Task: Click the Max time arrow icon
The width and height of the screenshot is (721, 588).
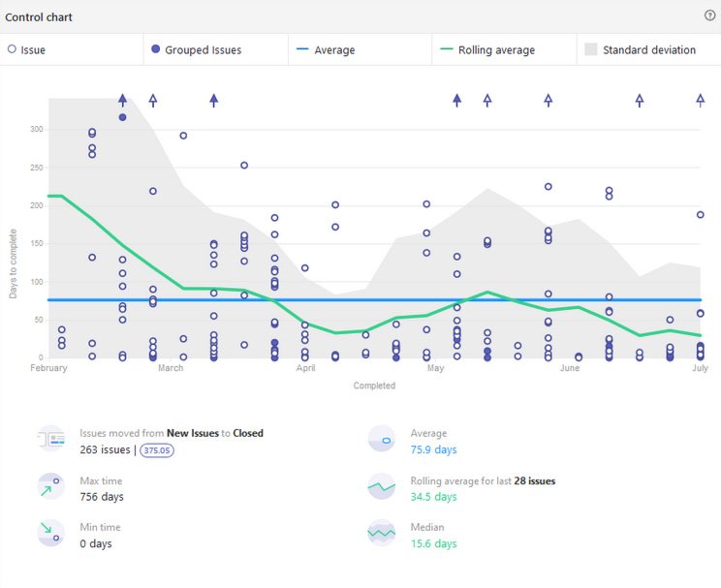Action: pyautogui.click(x=51, y=486)
